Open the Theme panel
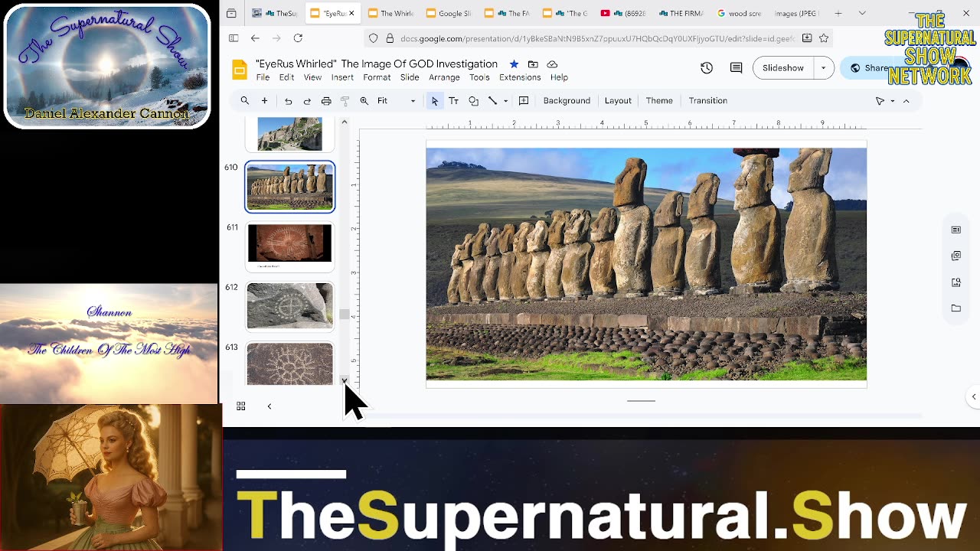The width and height of the screenshot is (980, 551). pyautogui.click(x=659, y=101)
